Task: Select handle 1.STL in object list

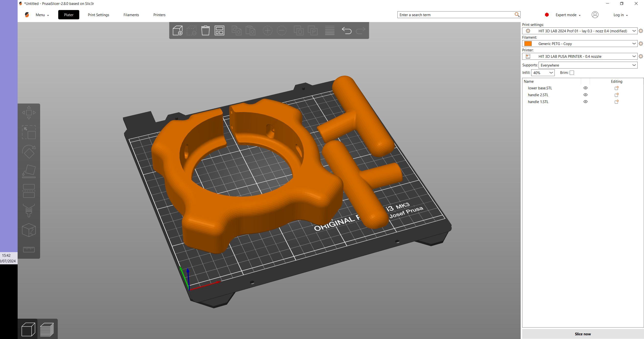Action: coord(538,102)
